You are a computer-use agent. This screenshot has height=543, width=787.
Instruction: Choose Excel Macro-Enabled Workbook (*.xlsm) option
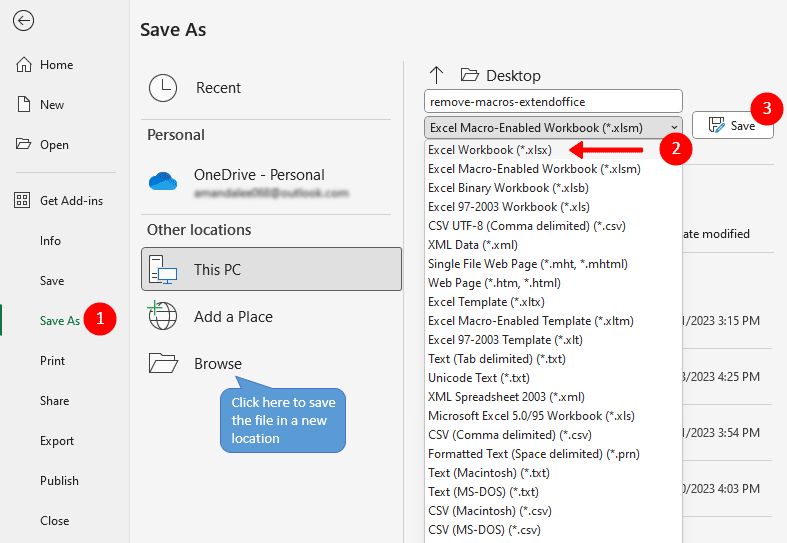553,169
